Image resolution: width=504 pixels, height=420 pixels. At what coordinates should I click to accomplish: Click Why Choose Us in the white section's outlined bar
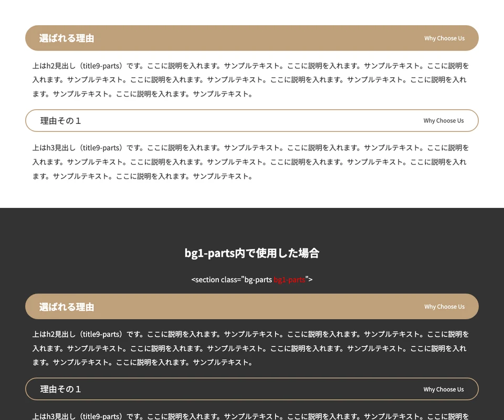(444, 121)
